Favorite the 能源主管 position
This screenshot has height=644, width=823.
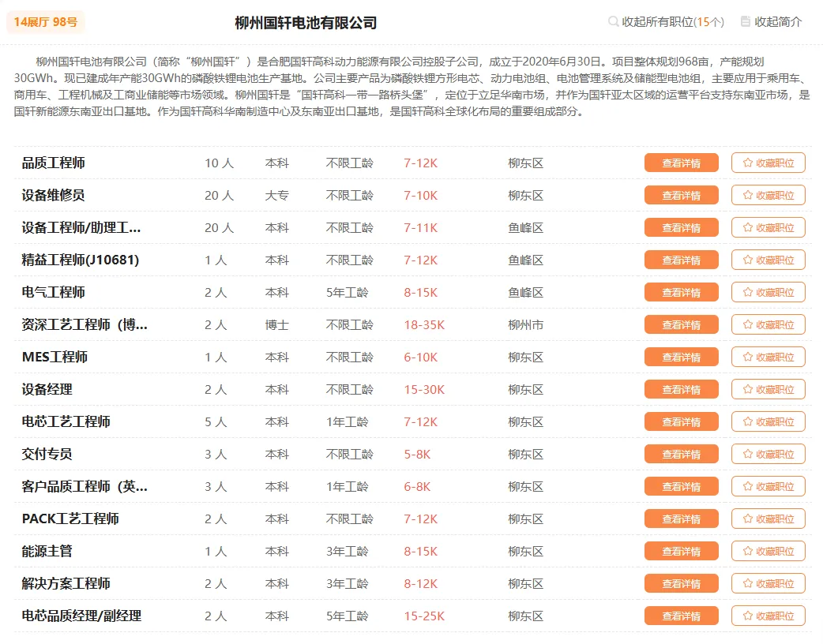(769, 551)
